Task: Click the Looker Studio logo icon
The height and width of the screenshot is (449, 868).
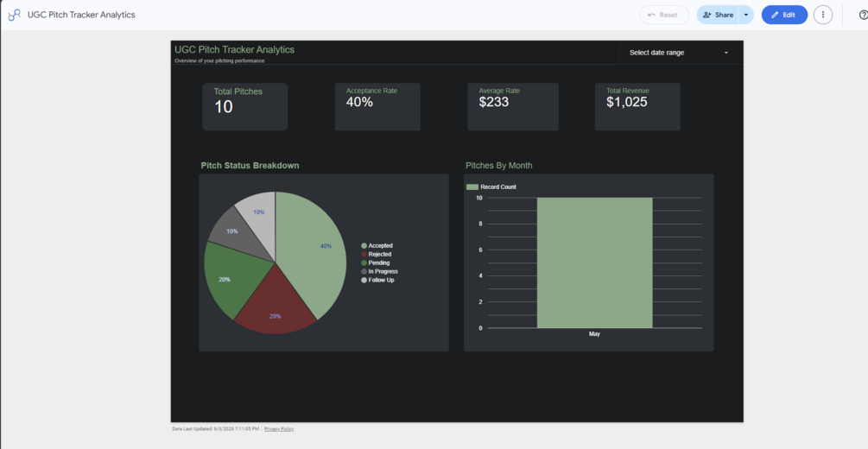Action: pyautogui.click(x=14, y=15)
